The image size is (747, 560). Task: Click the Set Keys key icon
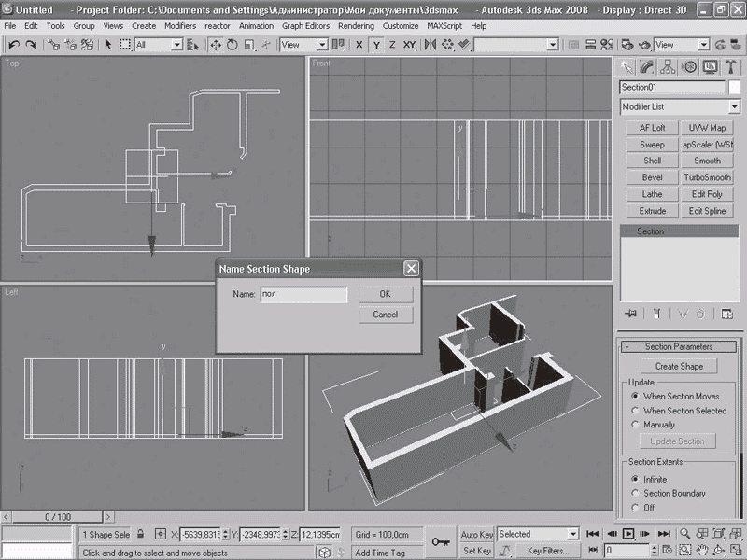coord(441,541)
